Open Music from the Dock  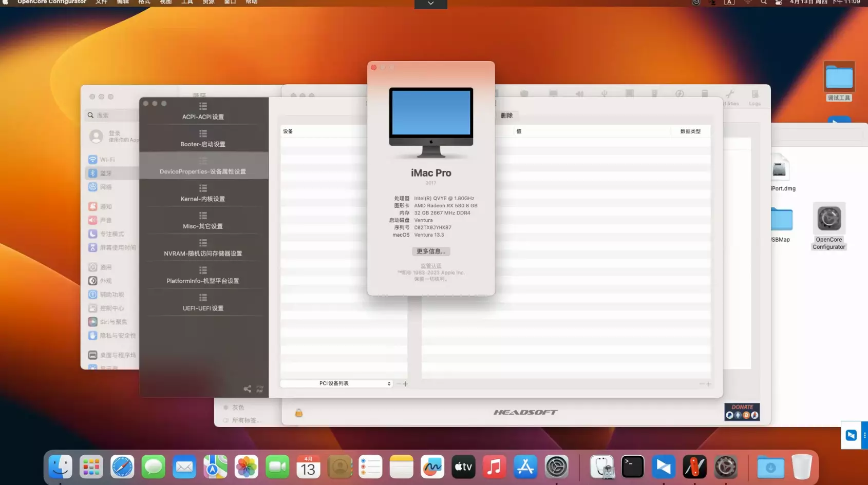click(x=494, y=467)
